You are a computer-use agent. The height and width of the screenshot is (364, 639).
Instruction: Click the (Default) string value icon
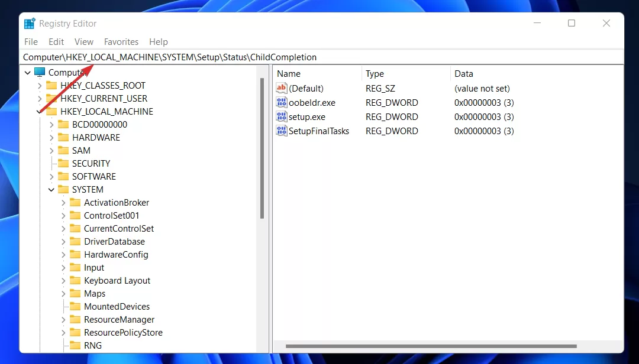point(282,89)
